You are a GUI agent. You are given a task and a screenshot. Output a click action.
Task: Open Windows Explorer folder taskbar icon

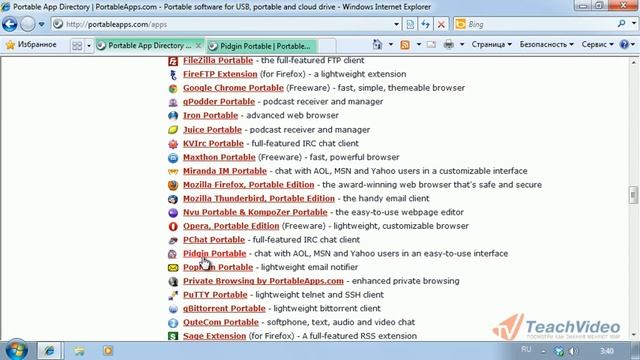point(79,351)
